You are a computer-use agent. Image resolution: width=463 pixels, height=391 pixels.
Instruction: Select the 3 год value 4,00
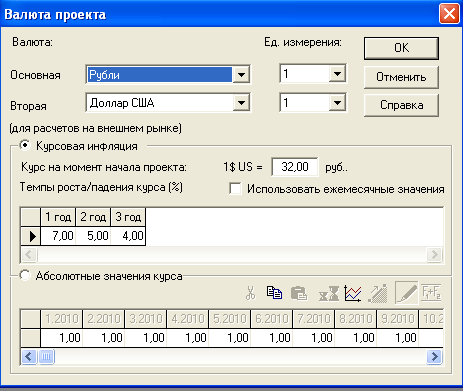click(x=128, y=236)
